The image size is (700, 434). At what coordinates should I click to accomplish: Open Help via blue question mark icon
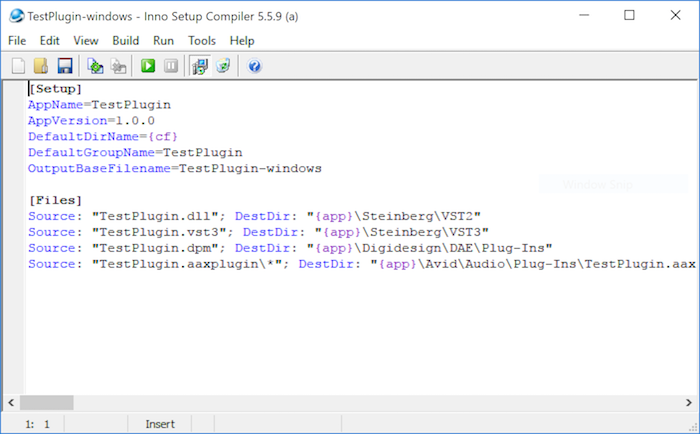(254, 66)
